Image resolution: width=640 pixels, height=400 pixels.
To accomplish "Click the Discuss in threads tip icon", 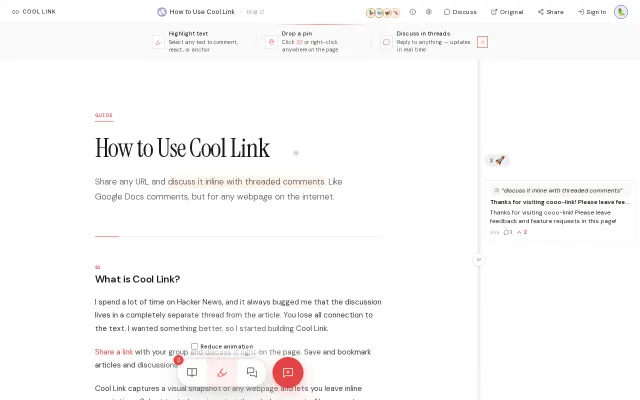I will (386, 42).
